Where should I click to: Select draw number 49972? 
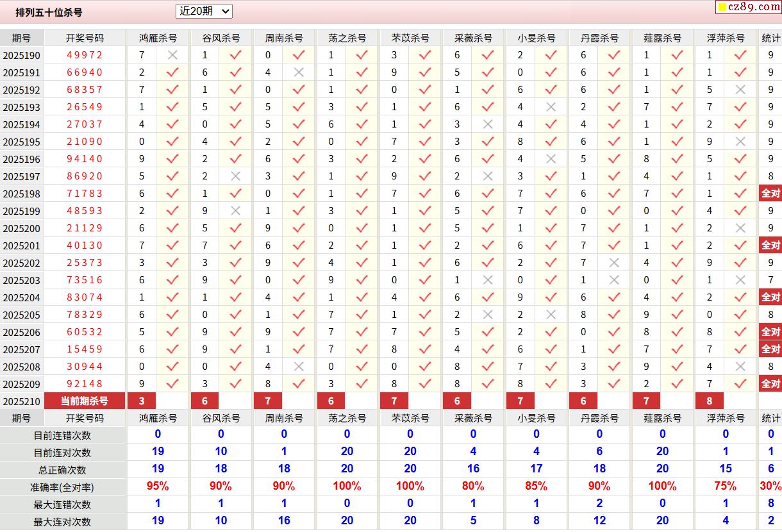click(x=85, y=55)
